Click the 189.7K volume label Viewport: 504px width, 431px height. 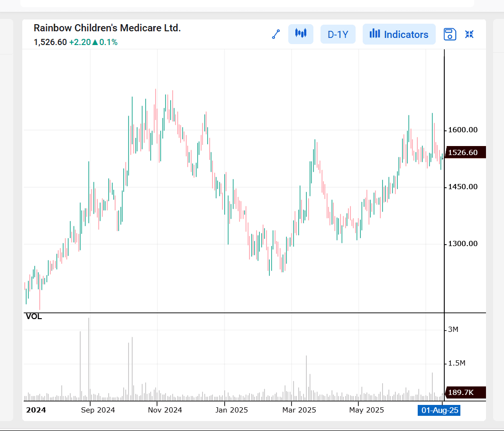coord(465,393)
